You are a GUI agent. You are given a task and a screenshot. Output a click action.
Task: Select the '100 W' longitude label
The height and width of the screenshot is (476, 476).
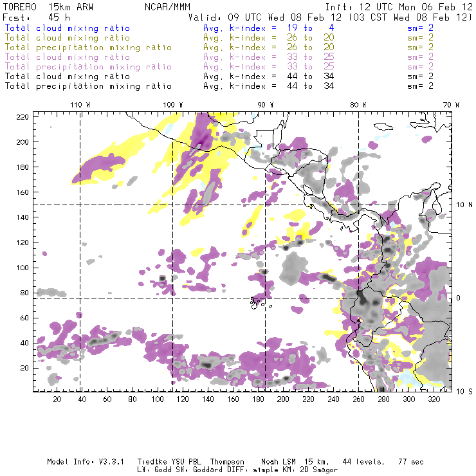(x=173, y=105)
